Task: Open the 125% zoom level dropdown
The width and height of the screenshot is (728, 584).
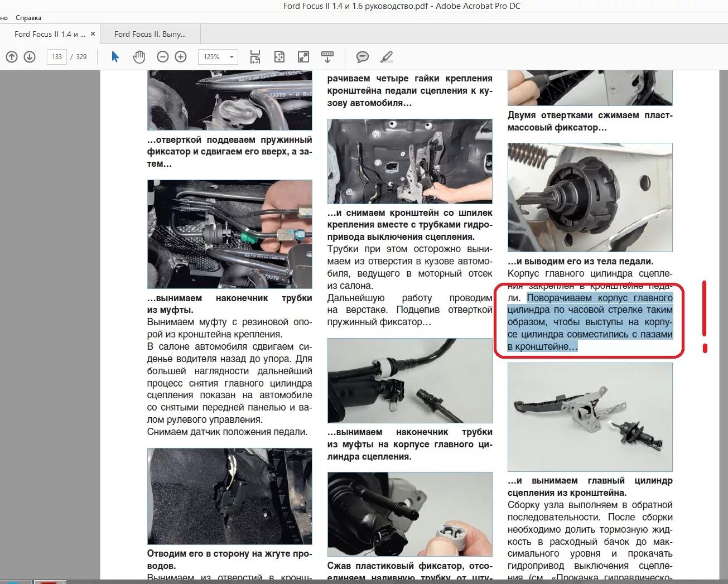Action: pyautogui.click(x=218, y=57)
